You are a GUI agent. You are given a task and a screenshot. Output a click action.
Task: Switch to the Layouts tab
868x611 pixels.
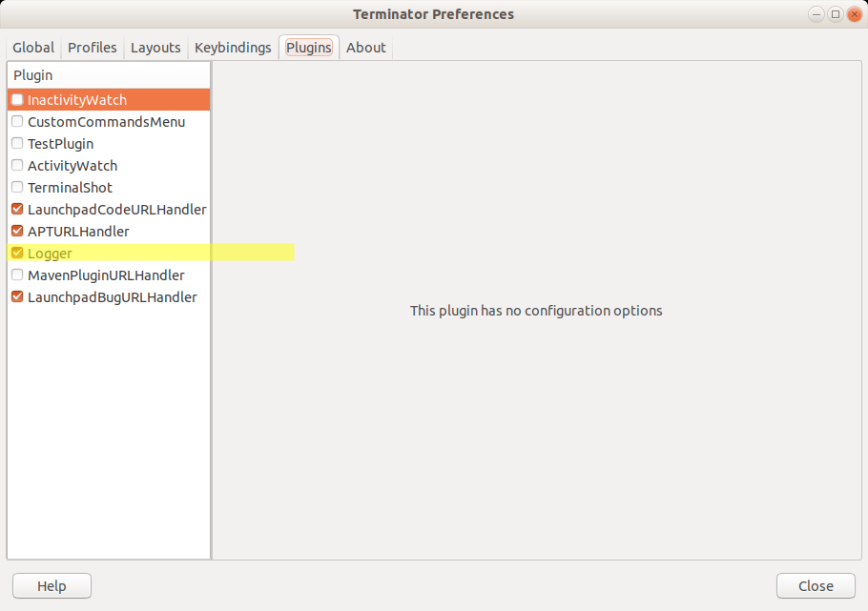[155, 47]
